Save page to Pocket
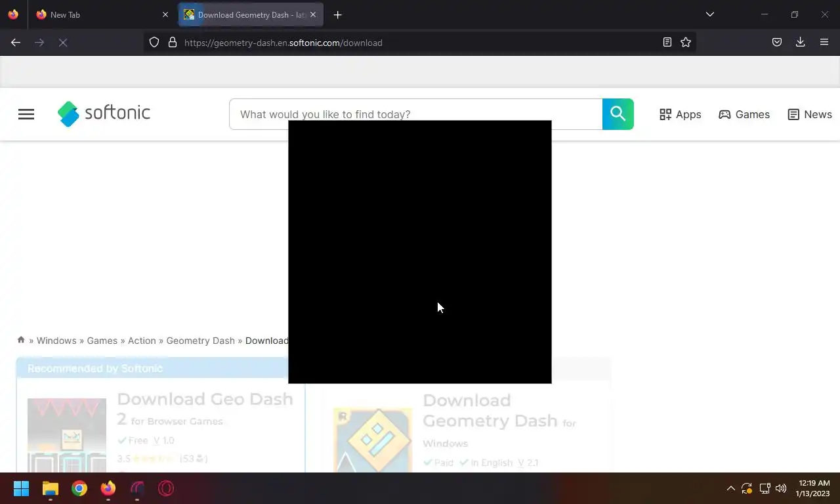 777,43
